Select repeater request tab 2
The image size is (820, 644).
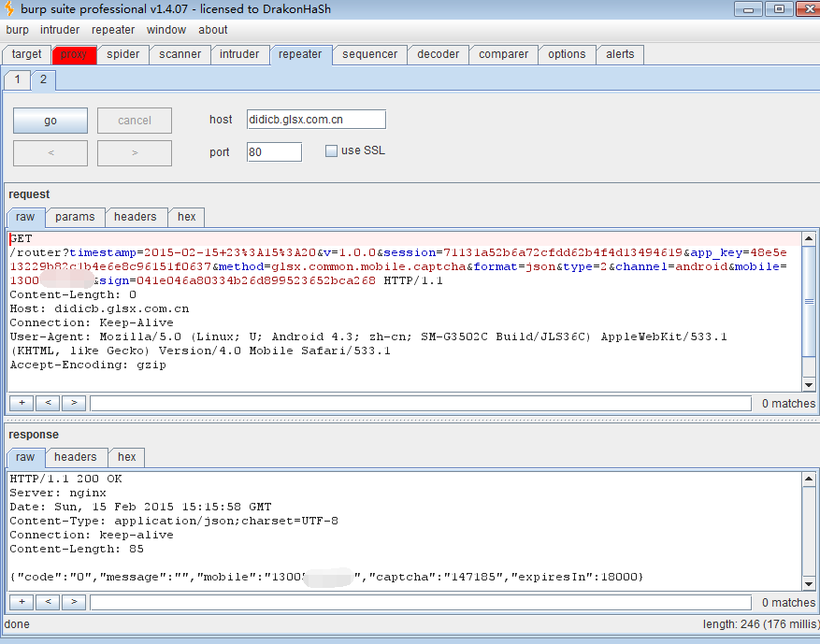coord(43,80)
